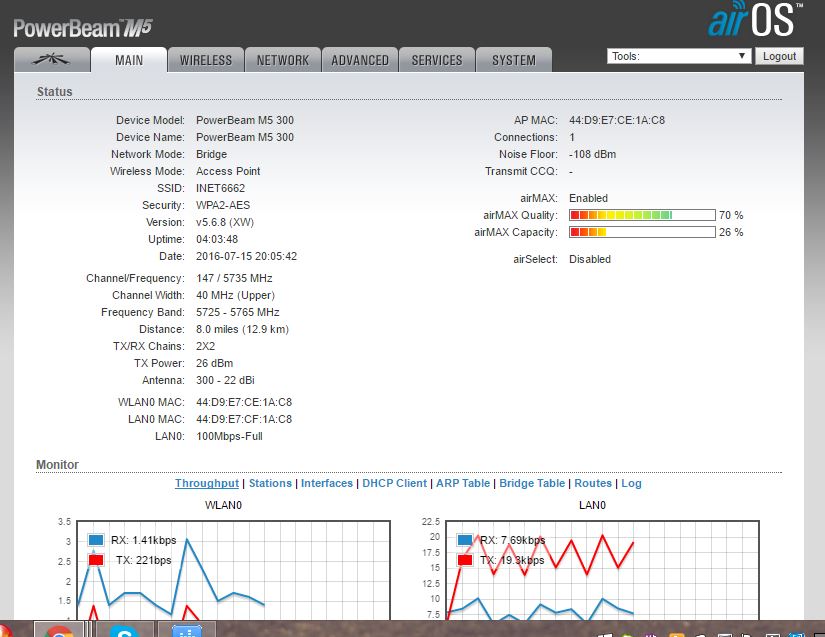Go to the ADVANCED tab

click(x=360, y=60)
